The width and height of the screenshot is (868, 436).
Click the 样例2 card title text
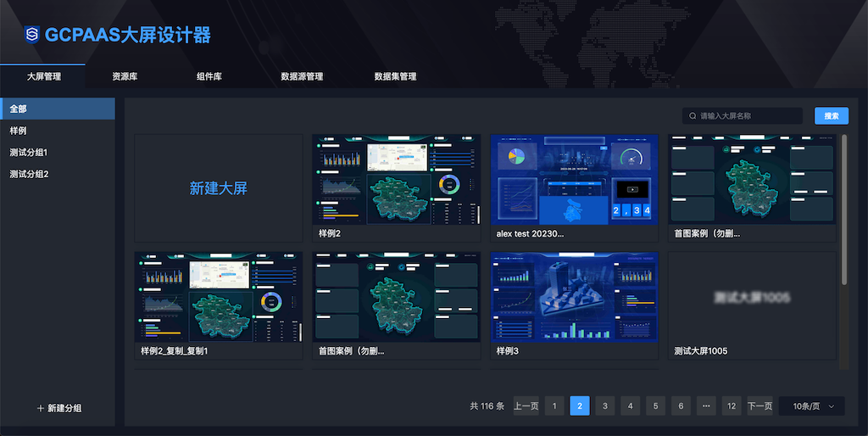point(330,234)
